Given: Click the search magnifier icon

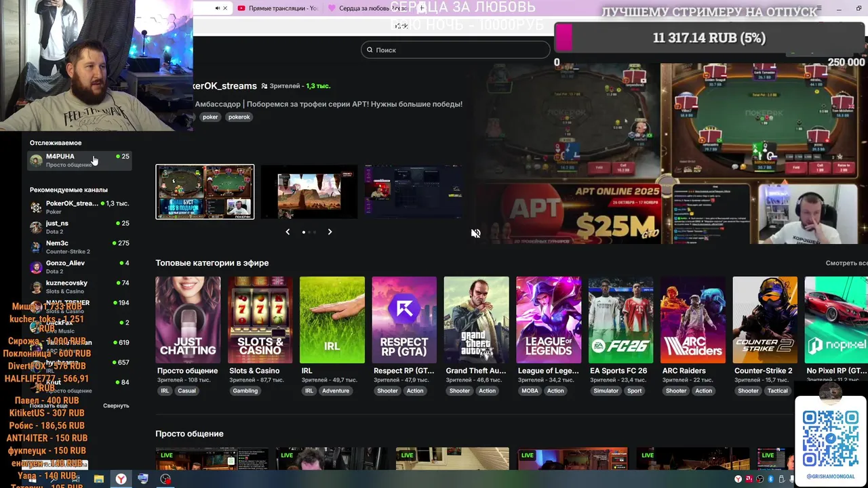Looking at the screenshot, I should 370,49.
